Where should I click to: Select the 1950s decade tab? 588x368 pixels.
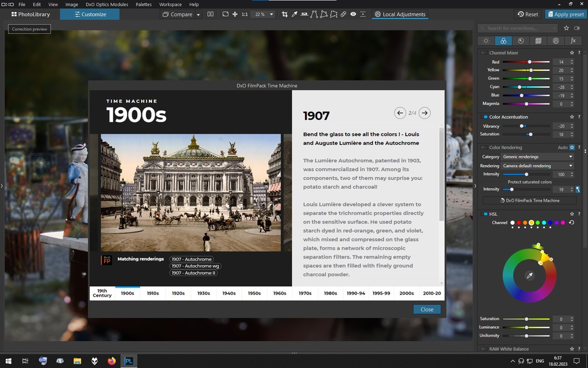pyautogui.click(x=254, y=293)
